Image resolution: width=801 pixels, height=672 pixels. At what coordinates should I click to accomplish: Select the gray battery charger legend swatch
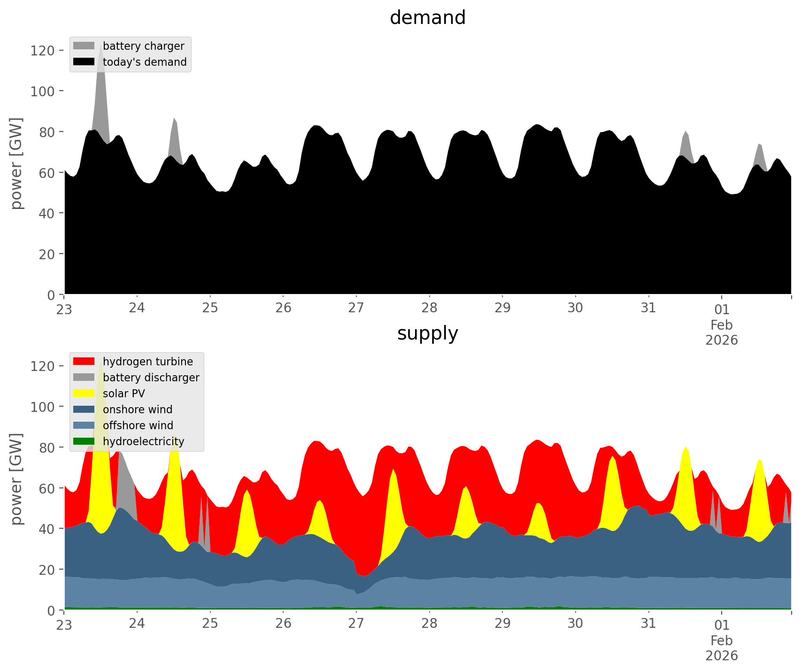click(x=85, y=46)
